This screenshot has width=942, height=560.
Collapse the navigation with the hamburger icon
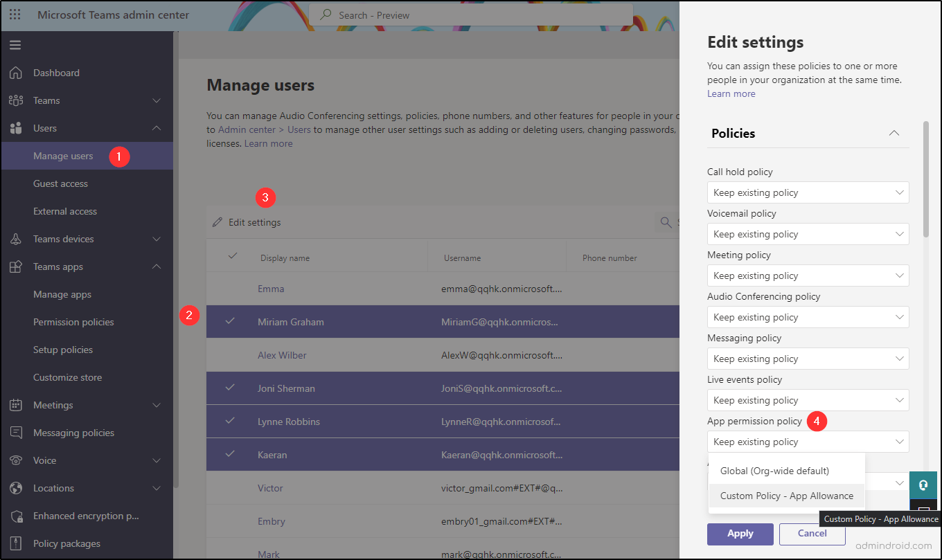point(15,44)
